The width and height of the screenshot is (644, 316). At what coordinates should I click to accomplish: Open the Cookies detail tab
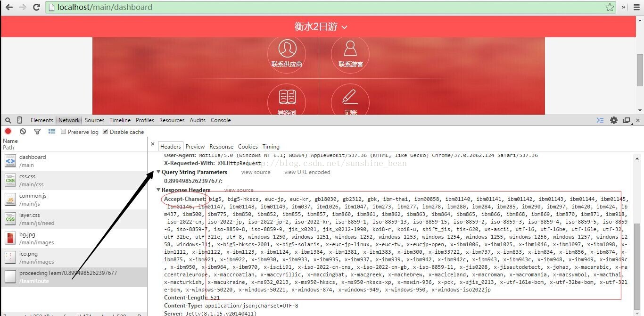click(248, 147)
